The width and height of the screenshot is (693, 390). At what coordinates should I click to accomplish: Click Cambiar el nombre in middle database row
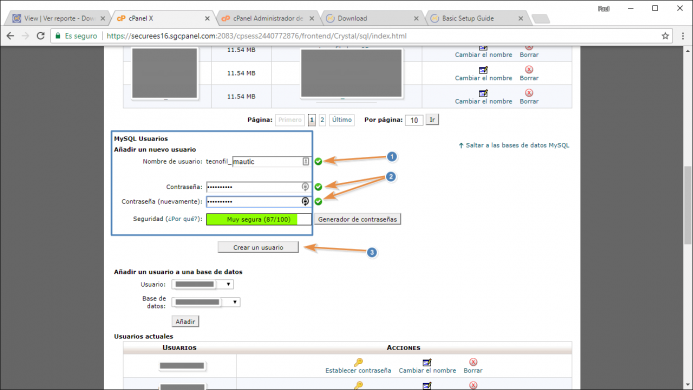point(483,78)
